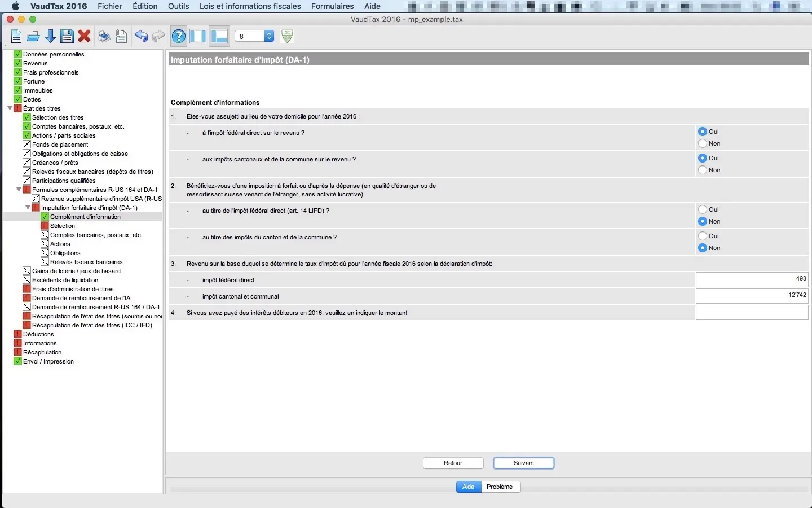
Task: Open Frais d'administration de titres
Action: click(x=73, y=289)
